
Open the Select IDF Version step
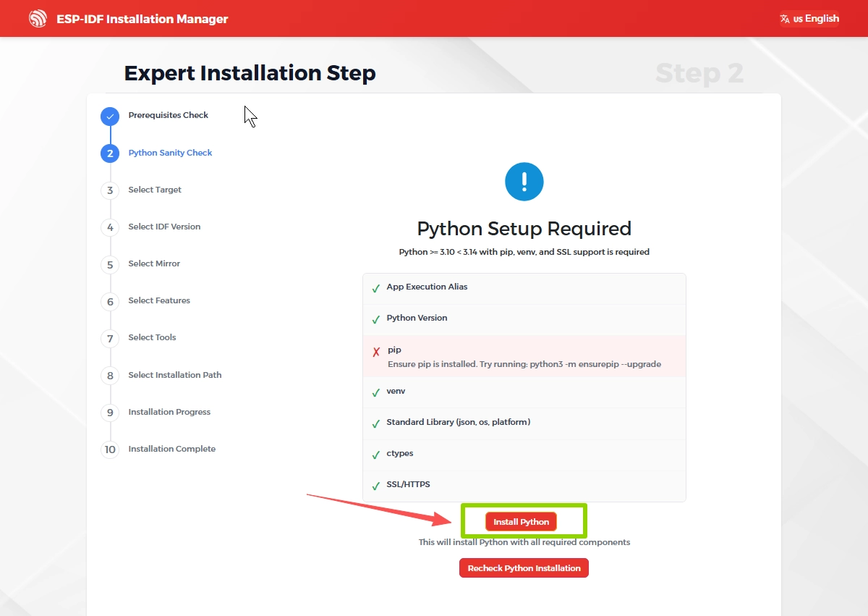point(164,227)
